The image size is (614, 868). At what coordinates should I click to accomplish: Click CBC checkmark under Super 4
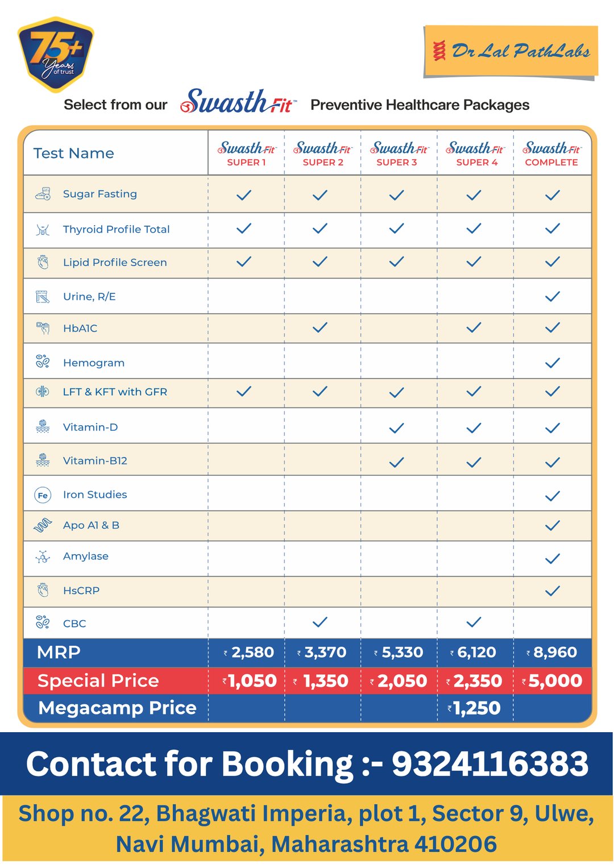474,622
